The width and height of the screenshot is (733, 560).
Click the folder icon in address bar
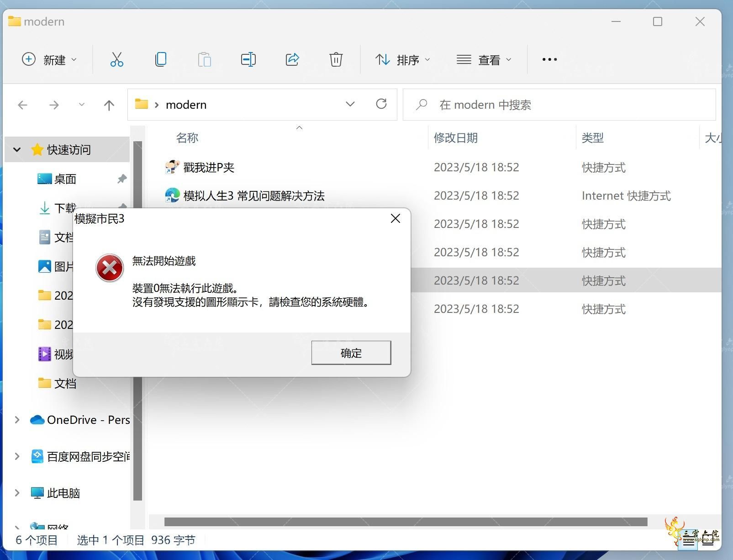(x=142, y=104)
